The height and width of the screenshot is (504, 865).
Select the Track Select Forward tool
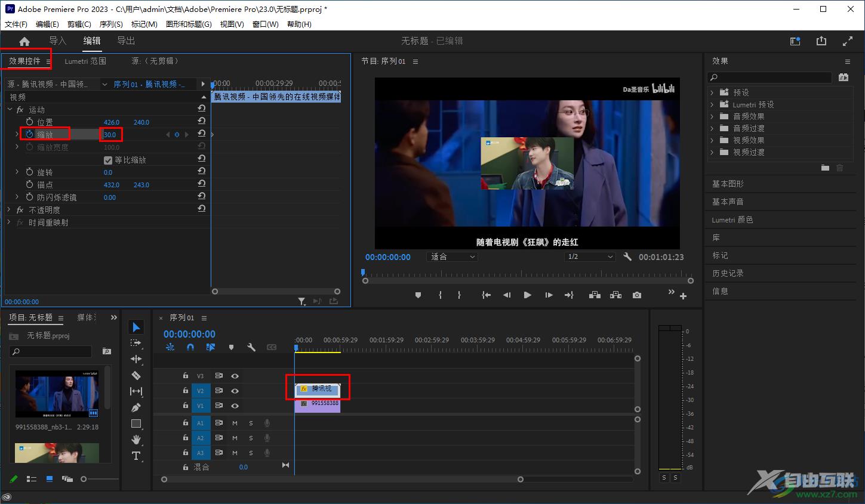(136, 343)
